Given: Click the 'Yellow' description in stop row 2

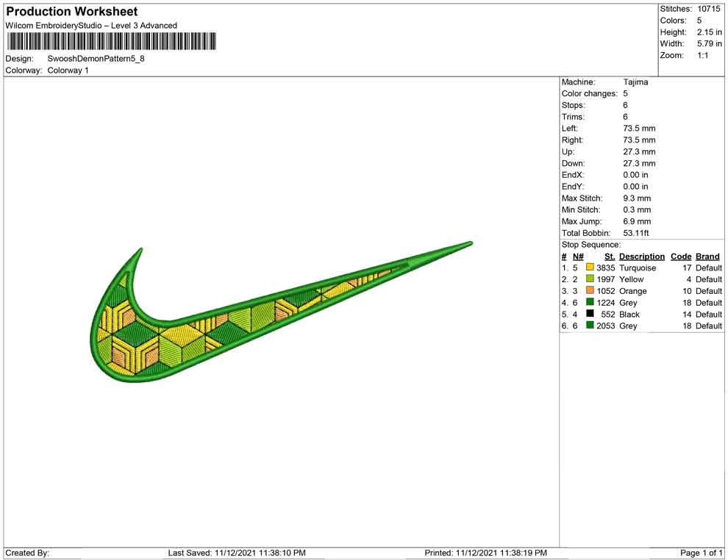Looking at the screenshot, I should point(631,279).
